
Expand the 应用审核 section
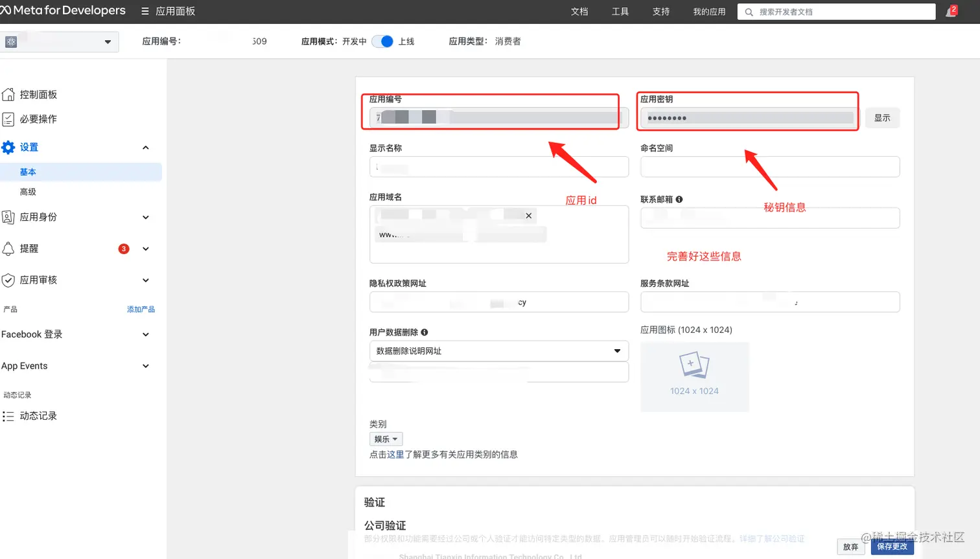click(x=146, y=280)
